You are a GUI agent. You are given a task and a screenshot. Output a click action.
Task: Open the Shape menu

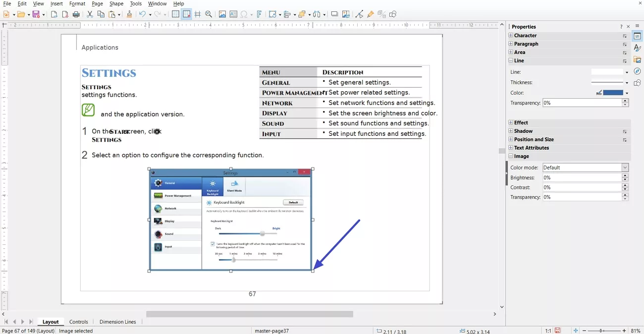coord(116,3)
